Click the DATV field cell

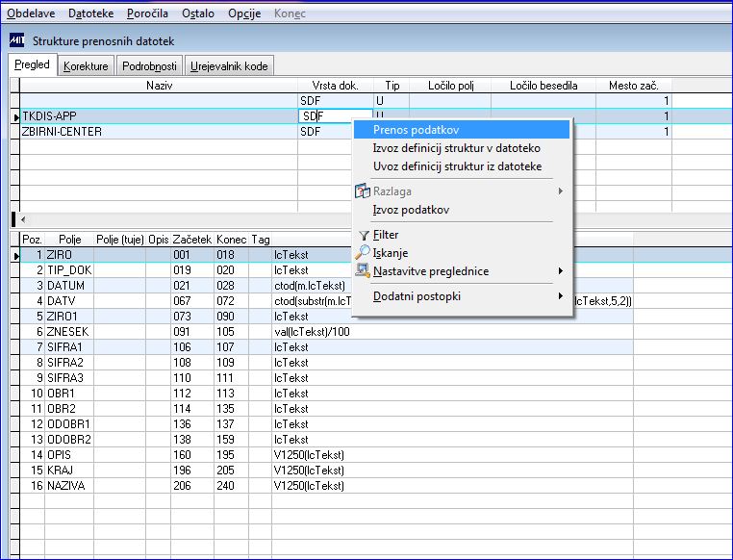pos(69,301)
